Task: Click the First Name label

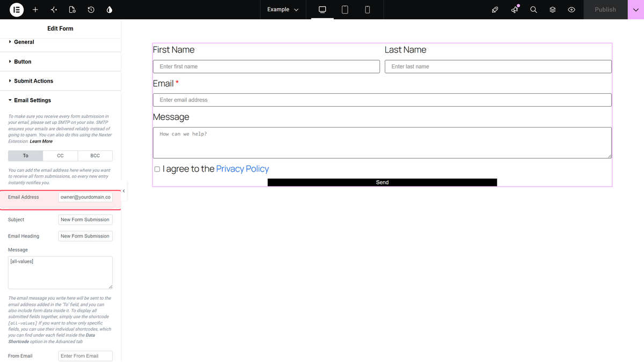Action: click(174, 50)
